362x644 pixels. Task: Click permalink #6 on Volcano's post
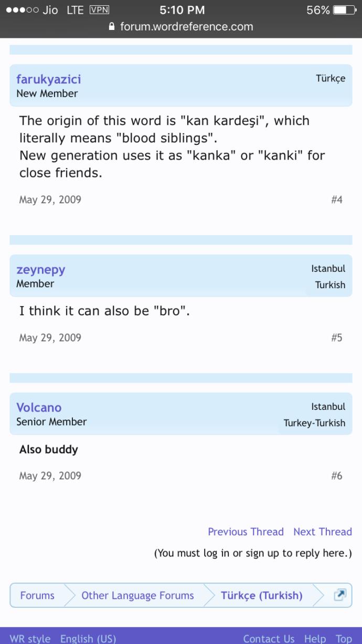pos(338,476)
